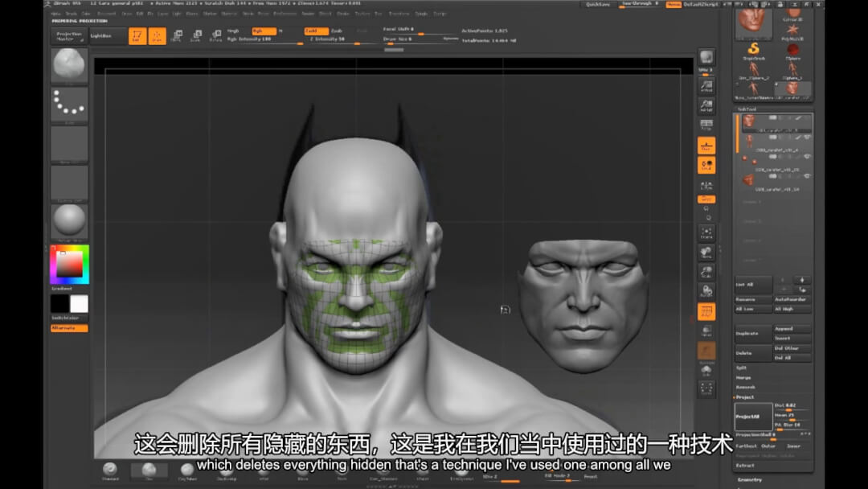Screen dimensions: 868x489
Task: Toggle the Ghost transparency icon
Action: click(706, 351)
